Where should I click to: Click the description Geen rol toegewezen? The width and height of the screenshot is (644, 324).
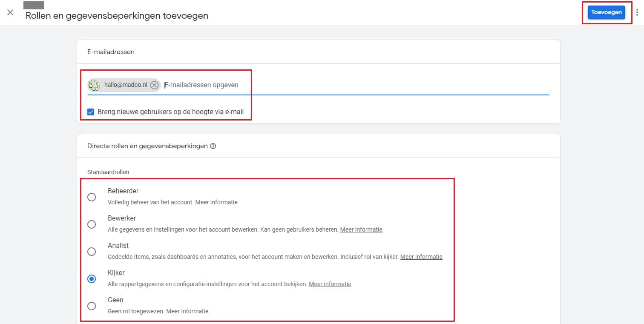136,311
